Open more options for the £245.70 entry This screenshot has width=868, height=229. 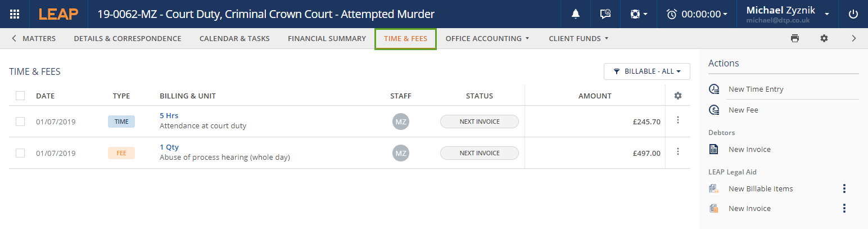pyautogui.click(x=678, y=120)
